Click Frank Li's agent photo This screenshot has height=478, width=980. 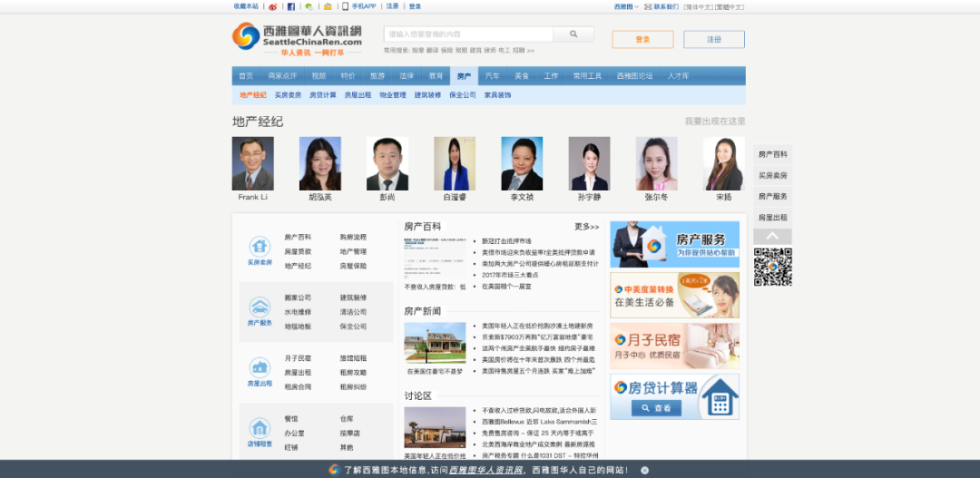click(x=252, y=164)
